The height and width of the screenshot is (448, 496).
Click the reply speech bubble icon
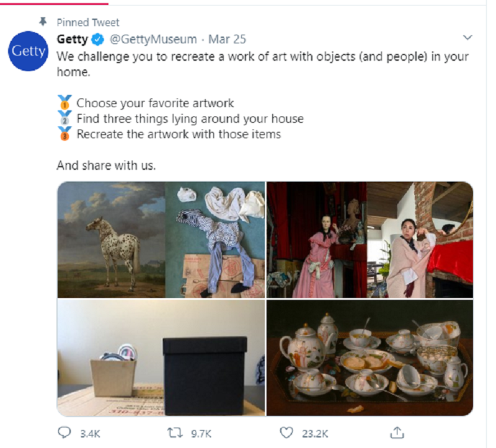[x=64, y=433]
